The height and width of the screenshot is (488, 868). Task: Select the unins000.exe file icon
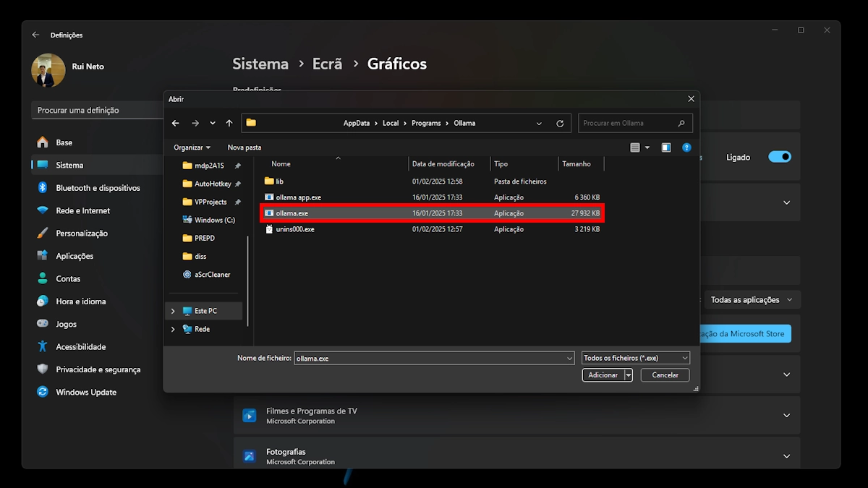(x=269, y=229)
